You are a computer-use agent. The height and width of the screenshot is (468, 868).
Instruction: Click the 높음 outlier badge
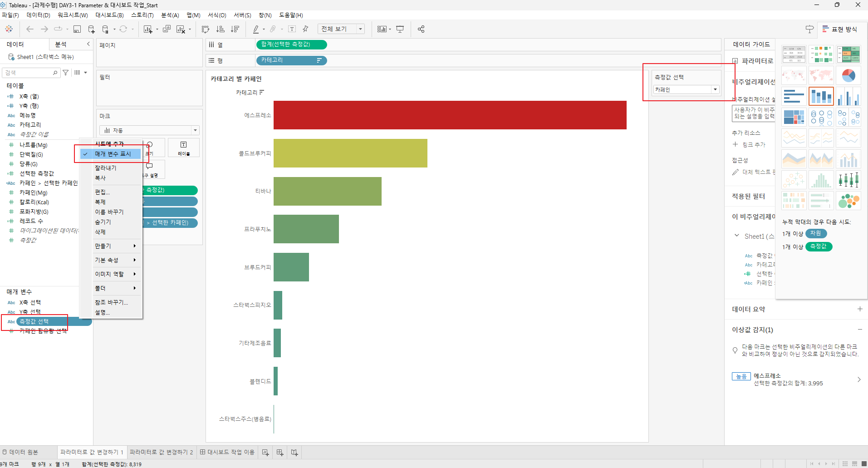pyautogui.click(x=741, y=376)
